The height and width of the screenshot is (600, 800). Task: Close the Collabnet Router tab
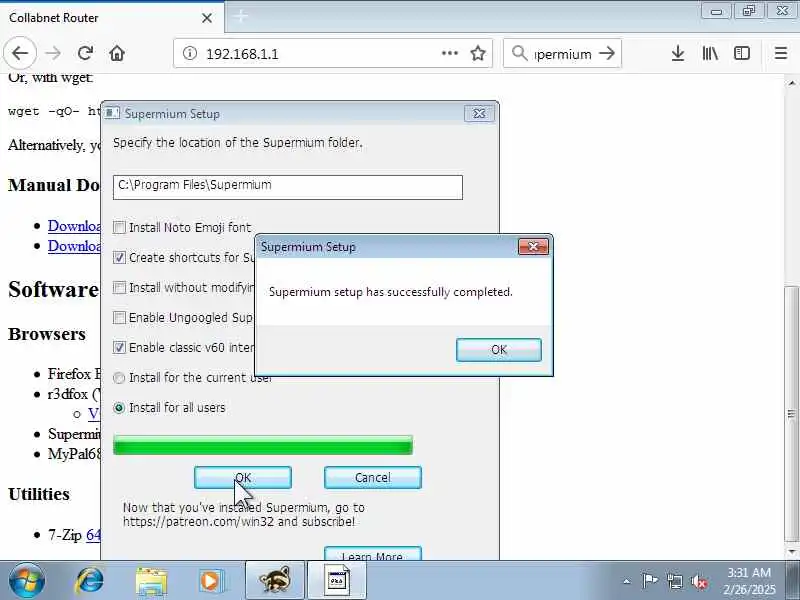207,18
